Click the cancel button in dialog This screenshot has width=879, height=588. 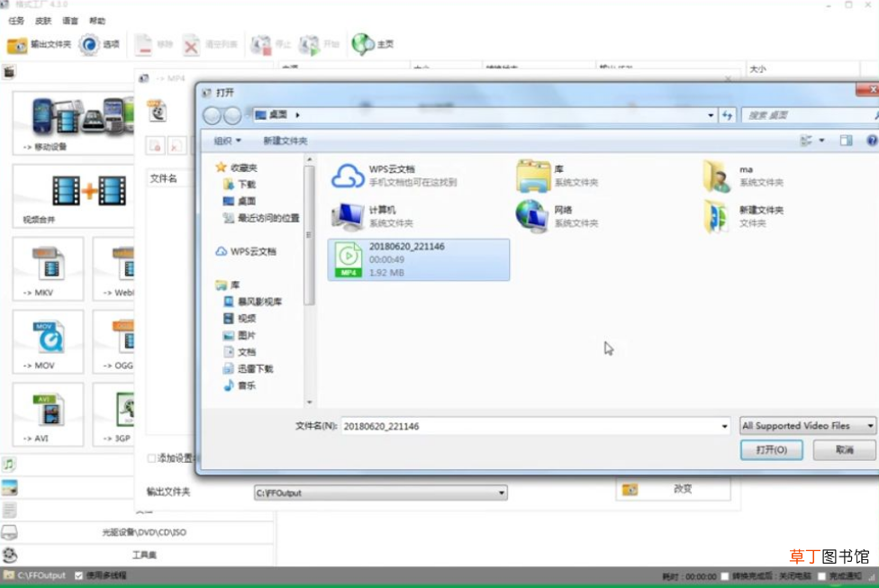tap(844, 449)
